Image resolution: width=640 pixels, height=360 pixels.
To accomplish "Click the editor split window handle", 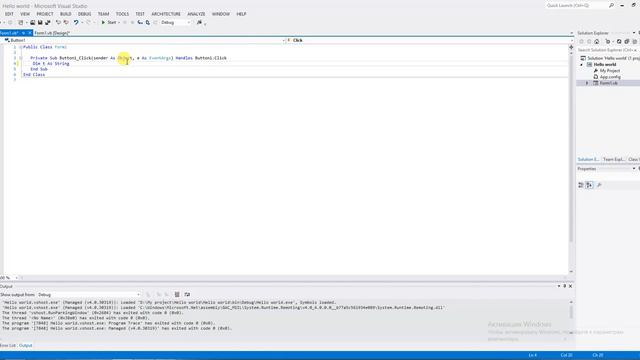I will (571, 47).
